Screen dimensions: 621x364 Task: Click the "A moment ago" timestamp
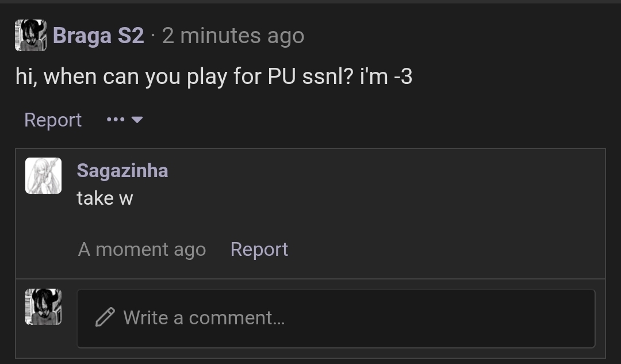(142, 249)
